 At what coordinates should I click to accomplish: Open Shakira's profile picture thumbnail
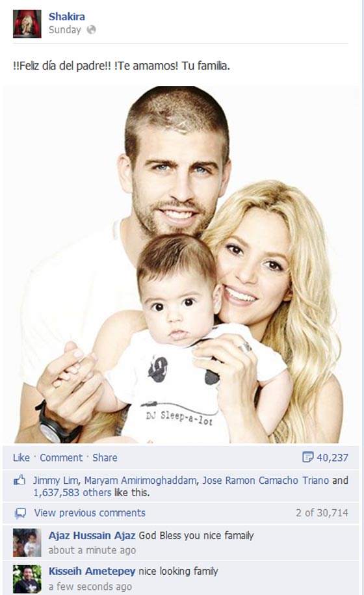(27, 23)
